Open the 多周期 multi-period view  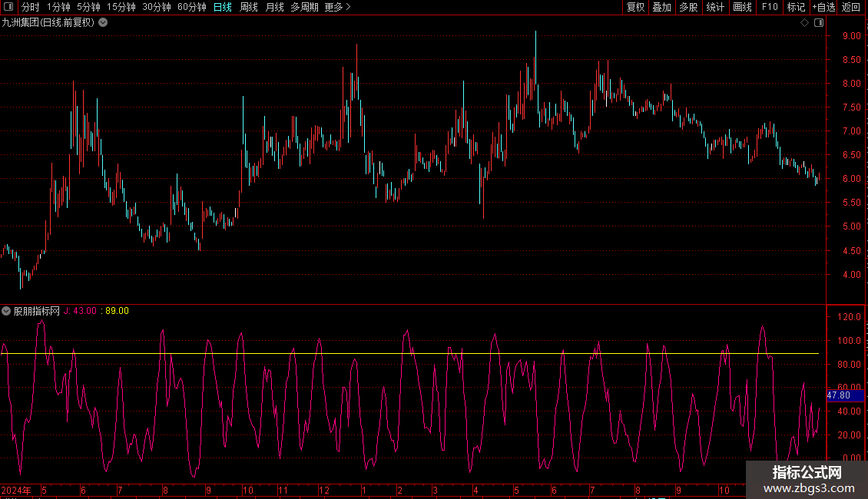pyautogui.click(x=304, y=7)
